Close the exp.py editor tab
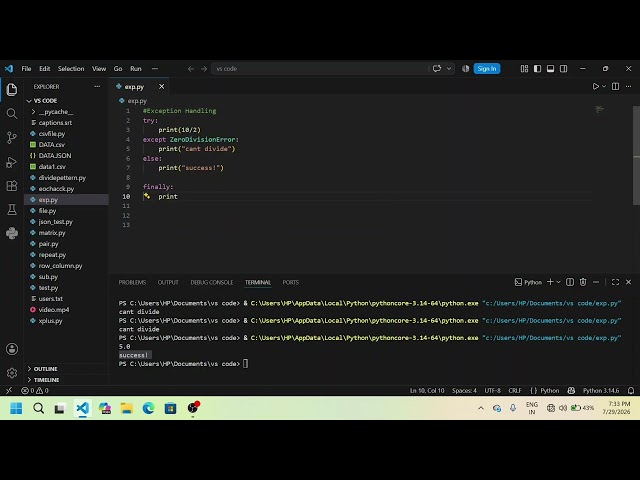 click(x=162, y=87)
